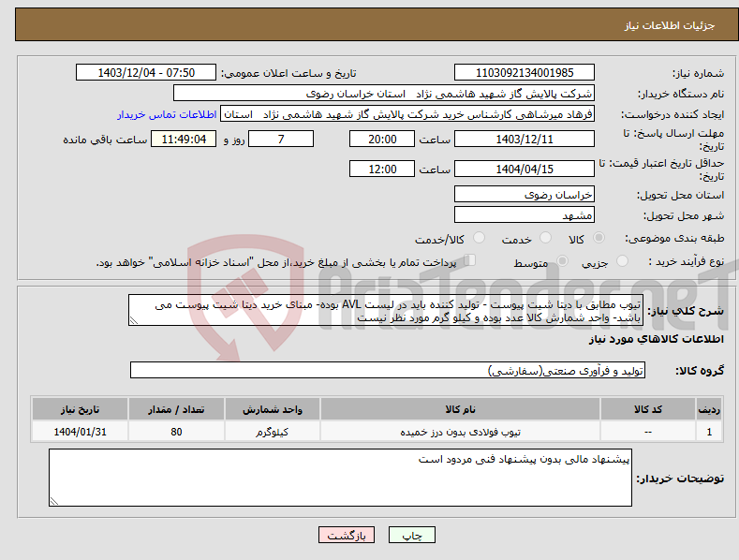Click the need date cell 1404/01/31
Screen dimensions: 739x560
coord(81,432)
